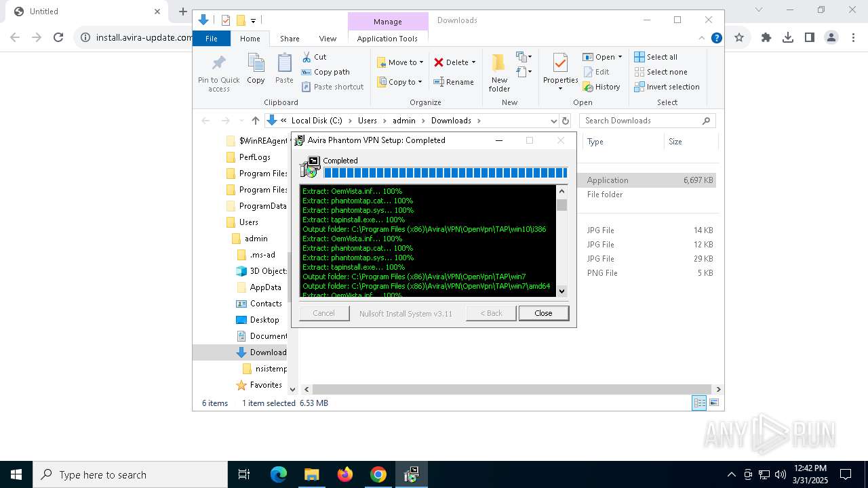Click Explorer horizontal scrollbar track
The height and width of the screenshot is (488, 868).
click(x=512, y=389)
